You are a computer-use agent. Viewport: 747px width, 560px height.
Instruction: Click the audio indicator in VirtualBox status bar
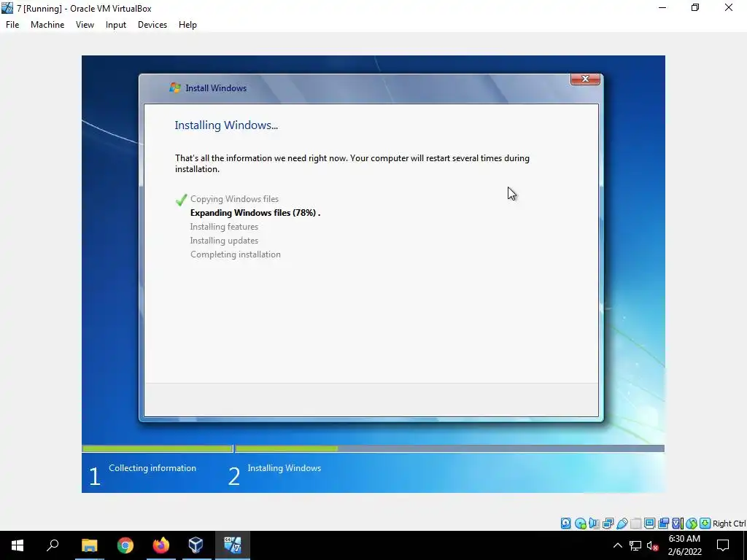(594, 524)
